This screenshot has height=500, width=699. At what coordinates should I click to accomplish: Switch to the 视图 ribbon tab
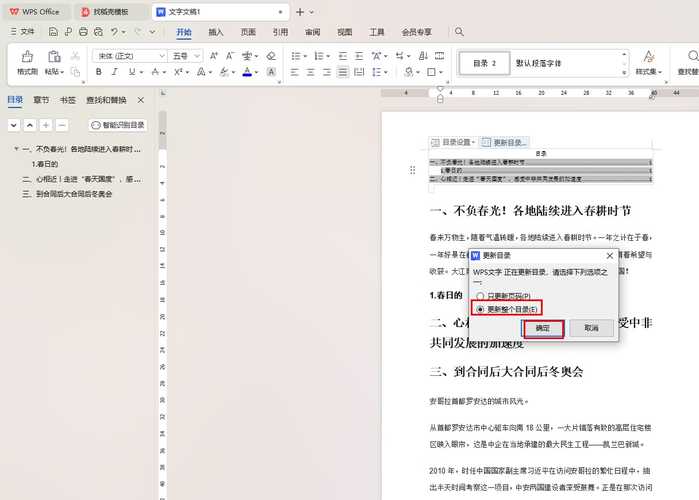345,32
